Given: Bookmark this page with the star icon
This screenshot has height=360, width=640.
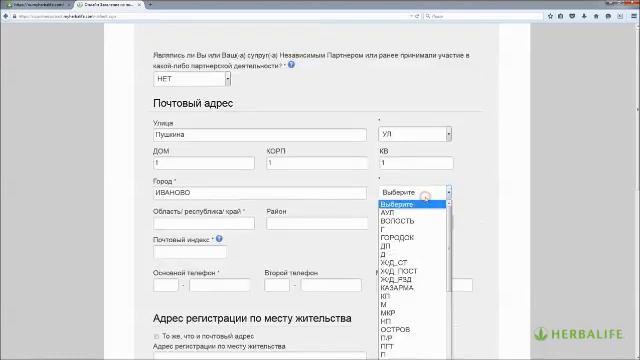Looking at the screenshot, I should point(550,16).
